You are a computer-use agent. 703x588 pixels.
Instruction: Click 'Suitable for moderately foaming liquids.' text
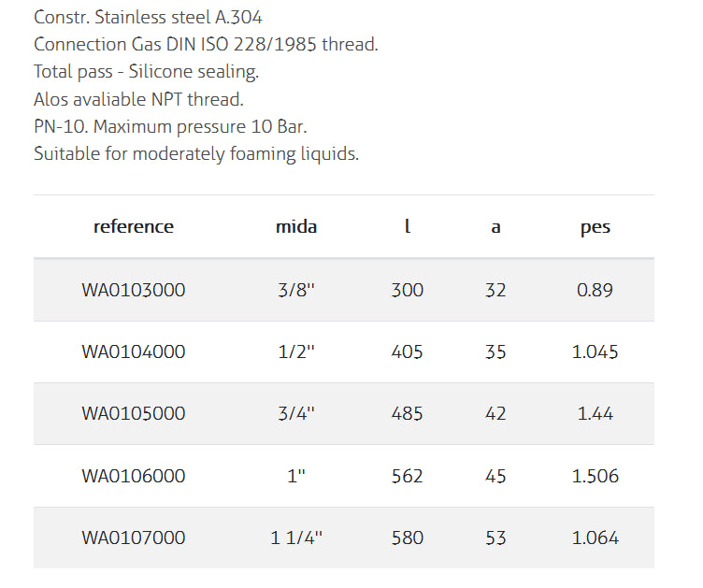[x=196, y=154]
